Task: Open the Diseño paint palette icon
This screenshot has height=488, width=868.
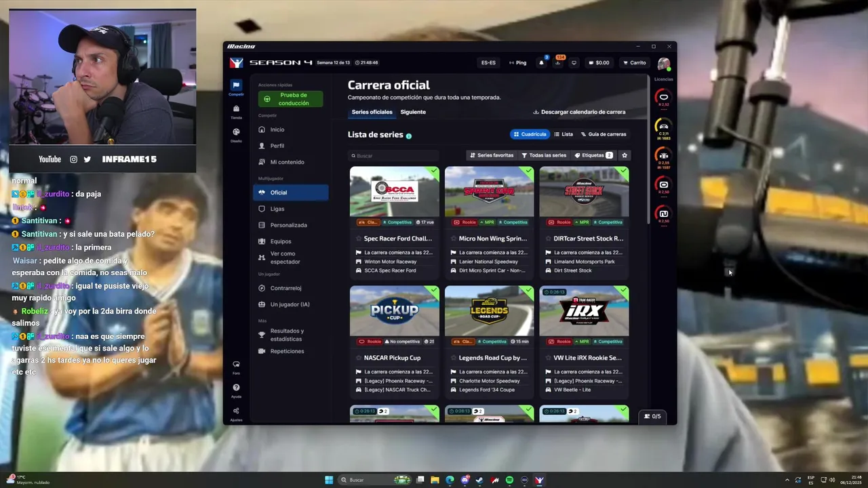Action: click(236, 131)
